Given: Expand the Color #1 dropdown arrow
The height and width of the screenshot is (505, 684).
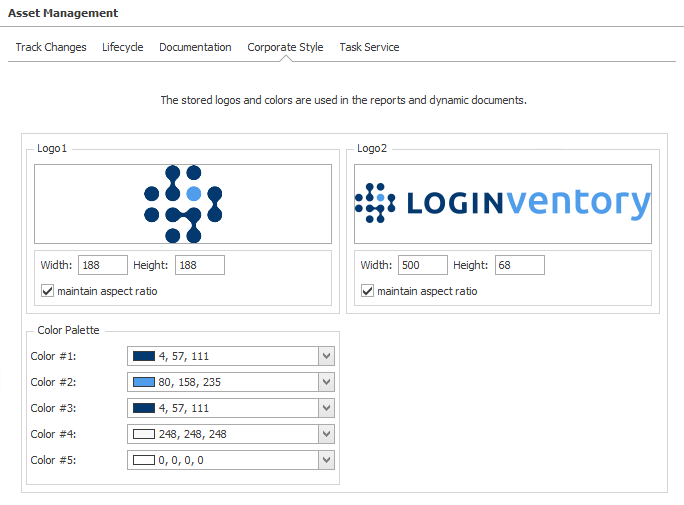Looking at the screenshot, I should click(326, 356).
